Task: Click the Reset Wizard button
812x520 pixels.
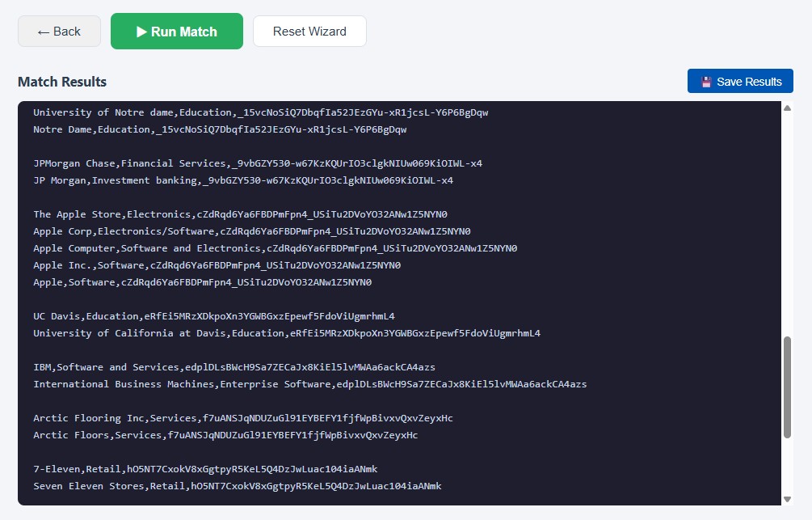Action: tap(309, 31)
